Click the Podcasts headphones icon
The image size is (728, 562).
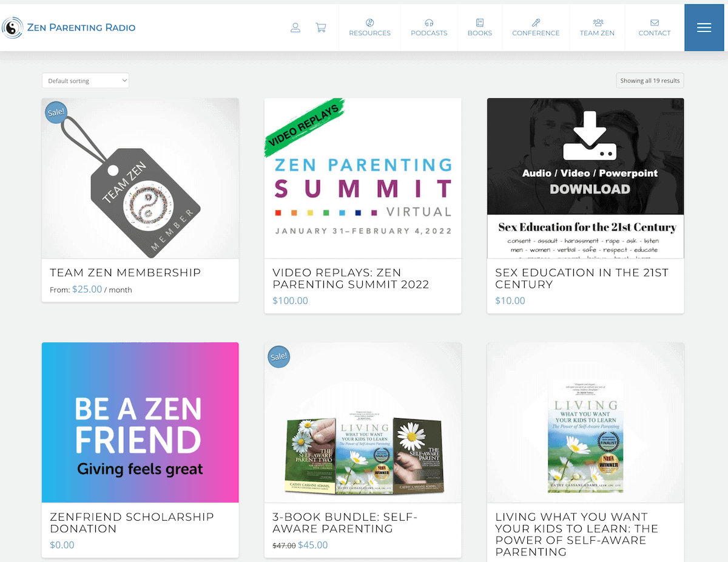tap(429, 22)
